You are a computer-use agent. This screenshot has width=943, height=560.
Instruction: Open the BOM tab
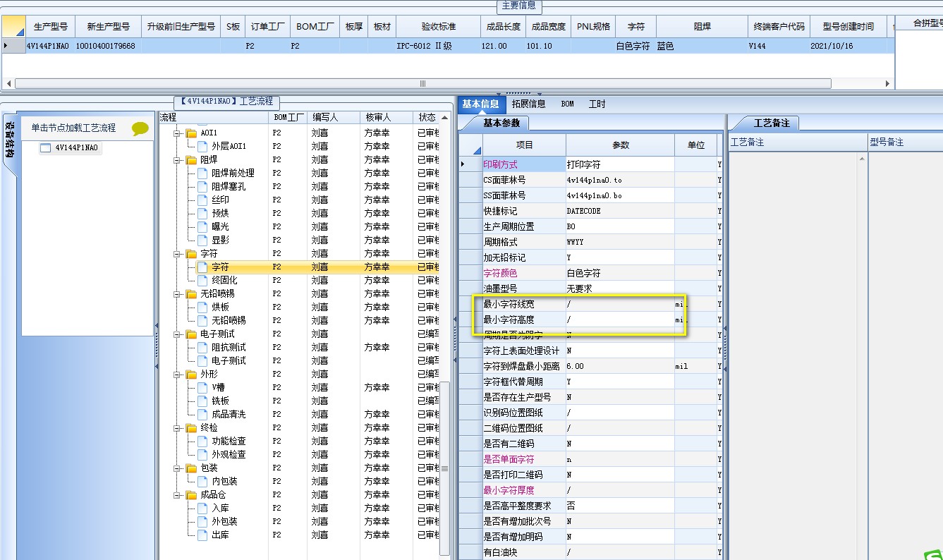(x=568, y=104)
